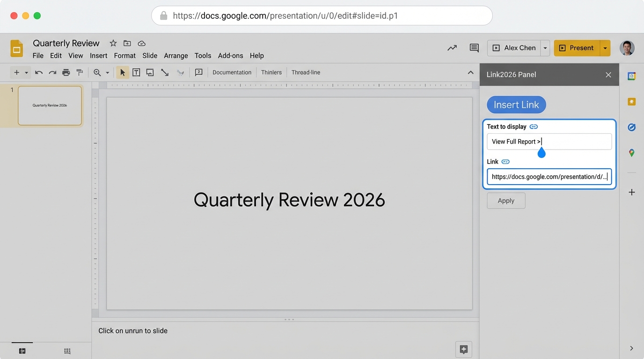Click the Insert image icon

(150, 72)
